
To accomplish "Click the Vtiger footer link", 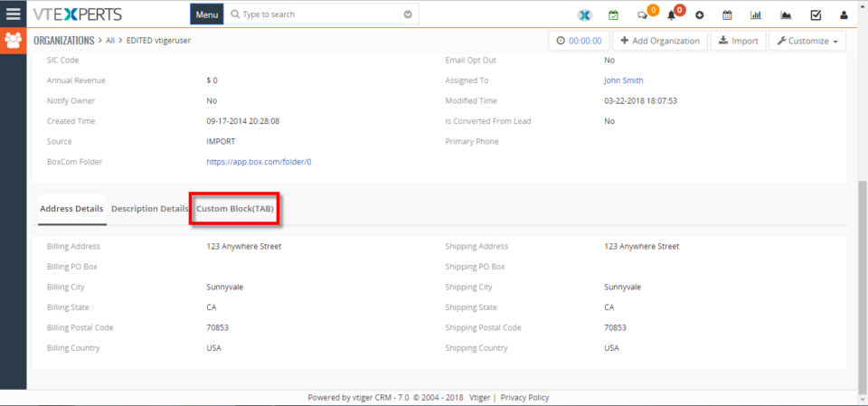I will tap(479, 398).
